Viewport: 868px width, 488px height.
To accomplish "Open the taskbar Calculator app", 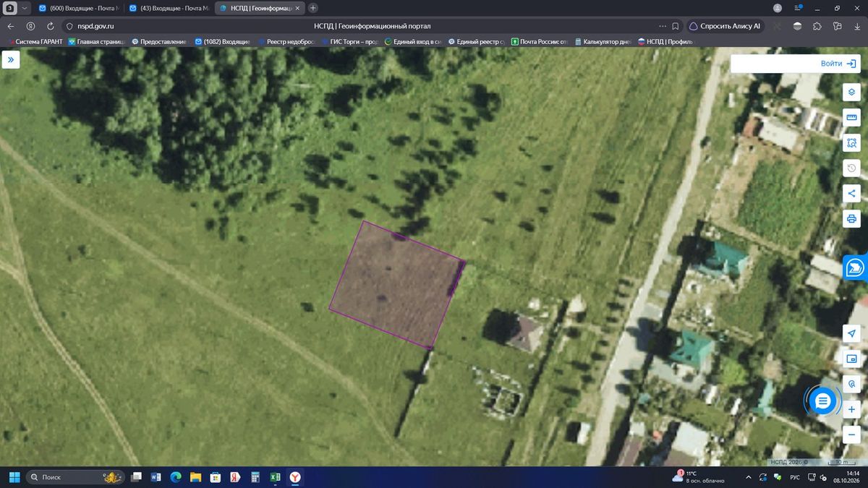I will point(255,477).
